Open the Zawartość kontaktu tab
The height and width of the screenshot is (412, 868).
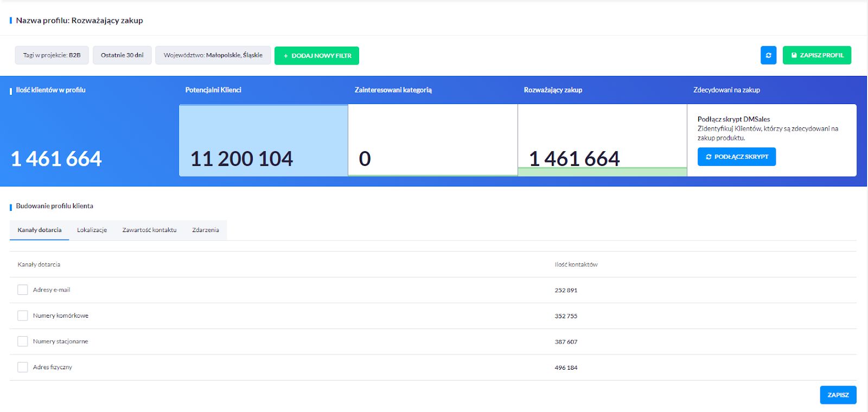tap(150, 230)
